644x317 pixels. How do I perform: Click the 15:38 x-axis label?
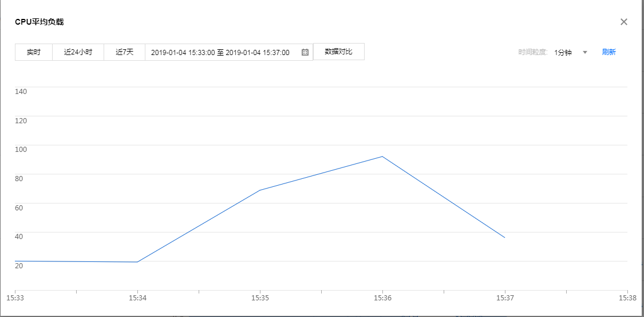tap(627, 298)
